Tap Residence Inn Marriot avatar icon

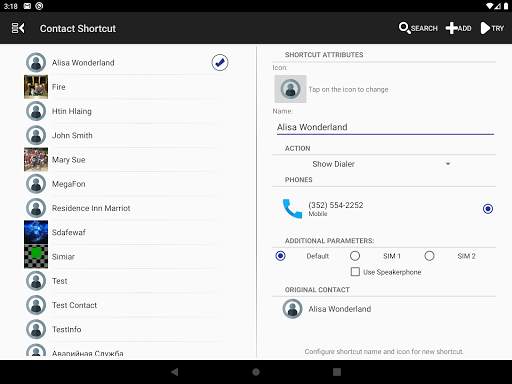pos(36,208)
